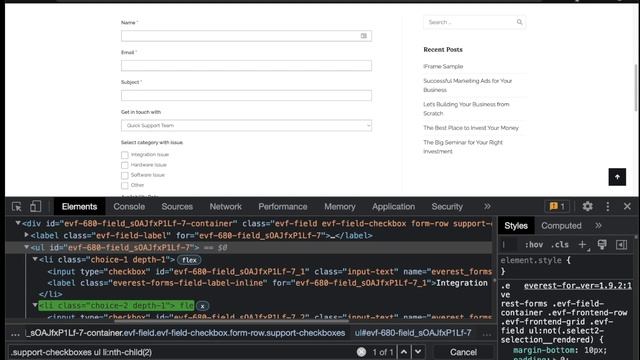Open the Application tab

pyautogui.click(x=393, y=207)
